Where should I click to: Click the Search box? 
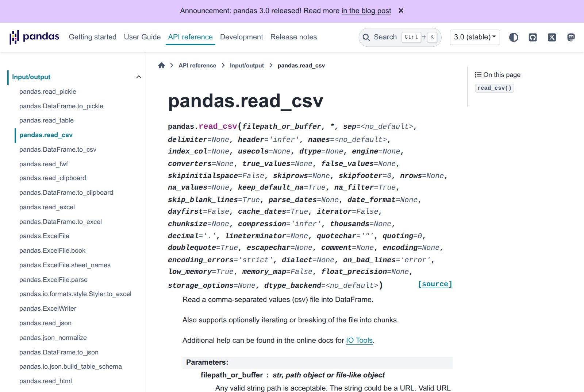pos(400,37)
